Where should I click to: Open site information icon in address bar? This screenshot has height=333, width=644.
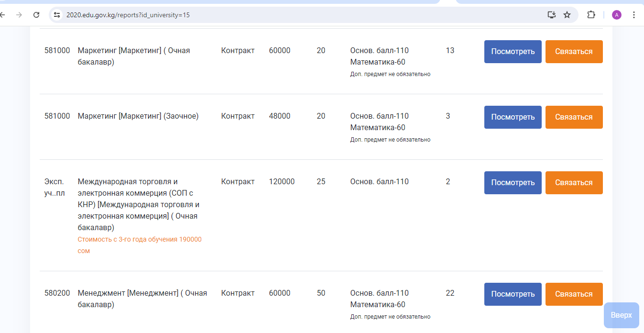pos(57,15)
